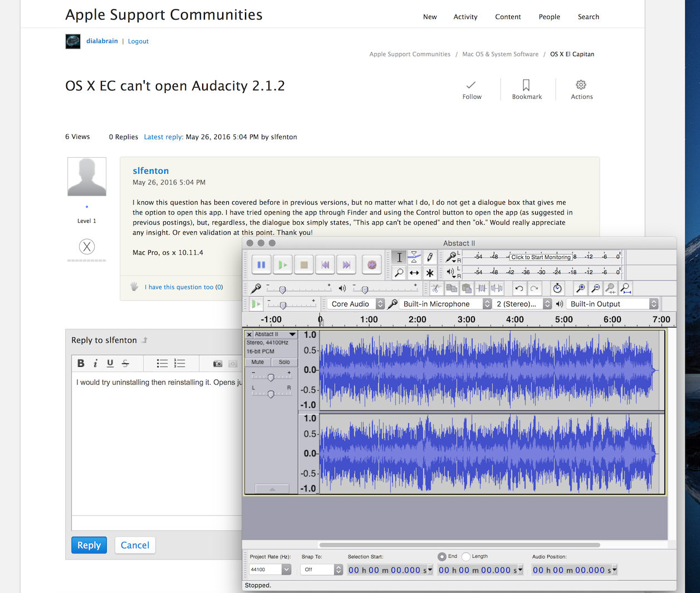Viewport: 700px width, 593px height.
Task: Solo the Abstact II track
Action: point(285,362)
